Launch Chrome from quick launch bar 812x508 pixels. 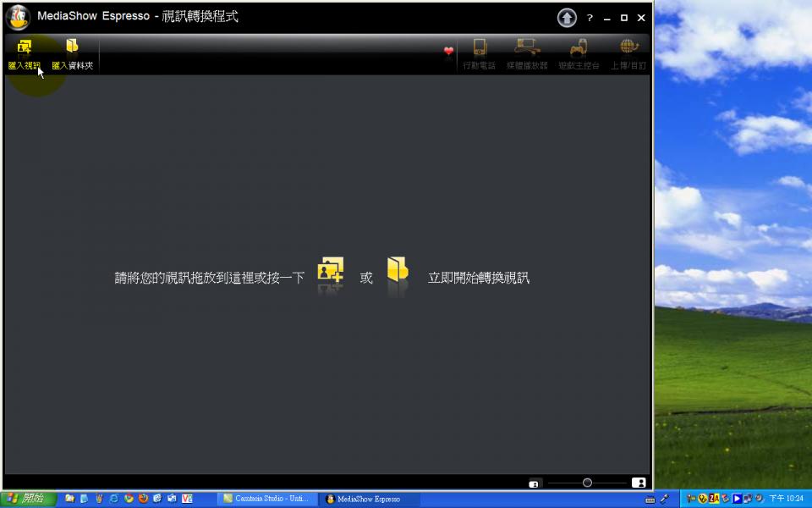129,499
